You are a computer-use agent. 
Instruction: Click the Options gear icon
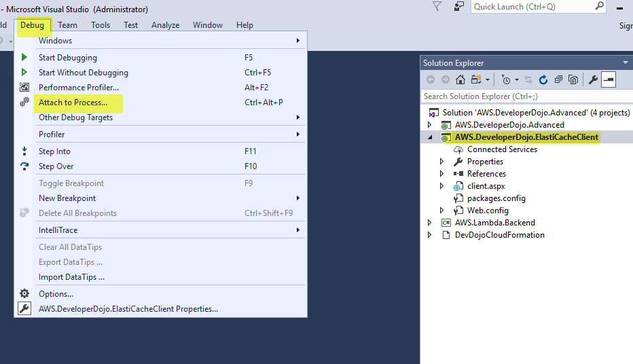tap(24, 293)
